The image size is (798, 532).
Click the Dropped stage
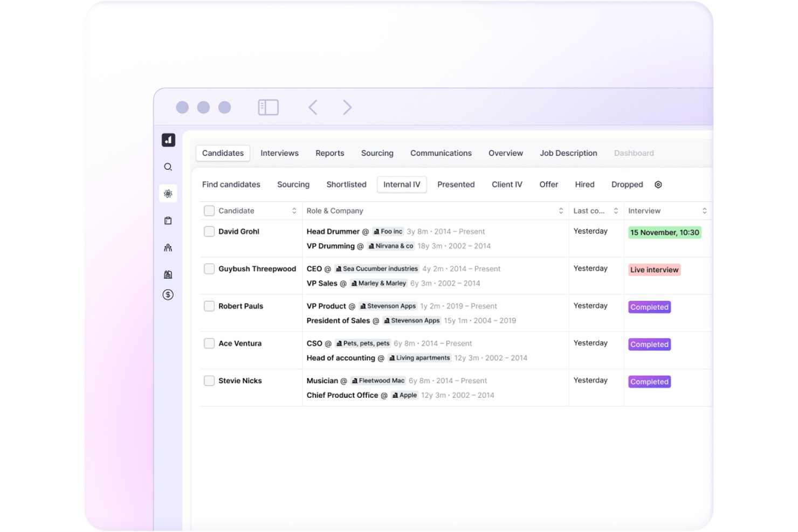click(x=627, y=184)
